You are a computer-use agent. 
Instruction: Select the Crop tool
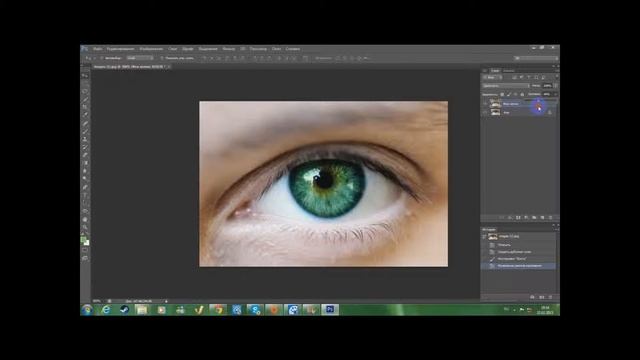85,107
